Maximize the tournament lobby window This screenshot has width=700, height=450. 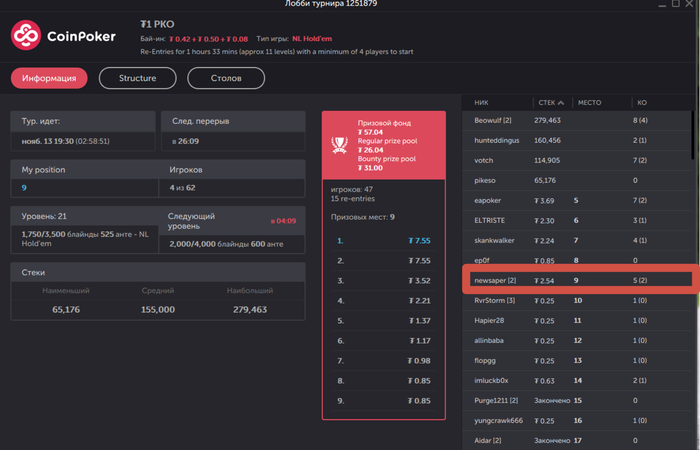coord(676,4)
